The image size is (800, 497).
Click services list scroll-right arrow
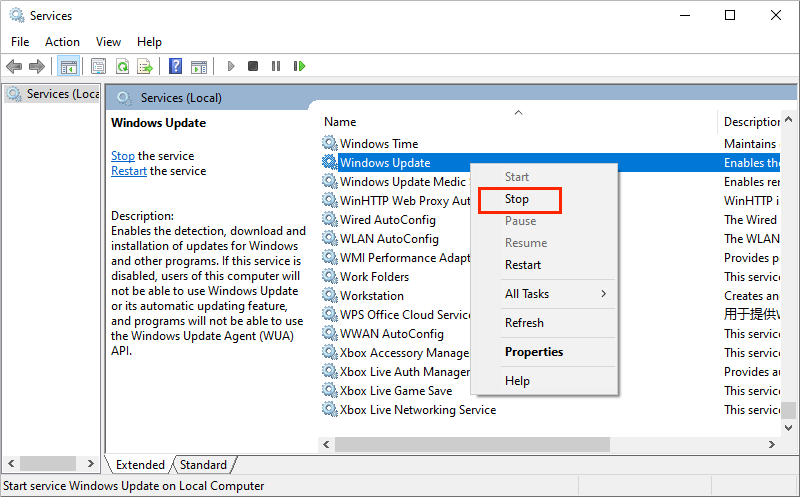[x=771, y=444]
